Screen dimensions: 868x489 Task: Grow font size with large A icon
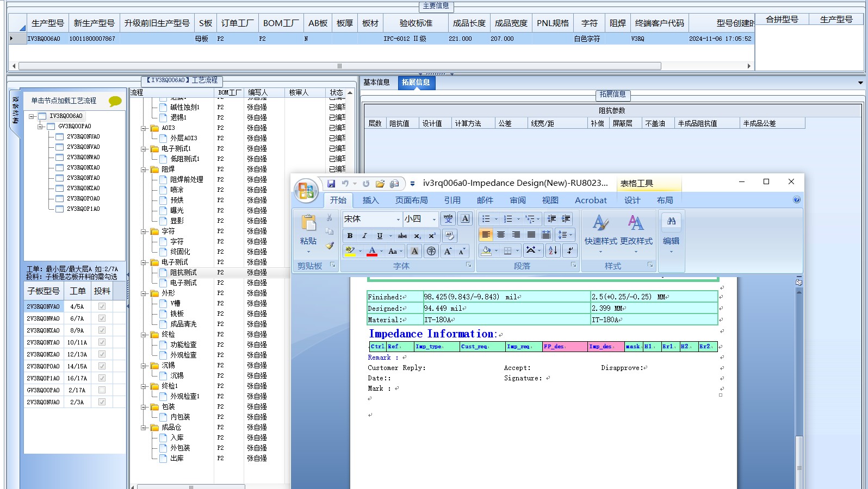tap(448, 251)
